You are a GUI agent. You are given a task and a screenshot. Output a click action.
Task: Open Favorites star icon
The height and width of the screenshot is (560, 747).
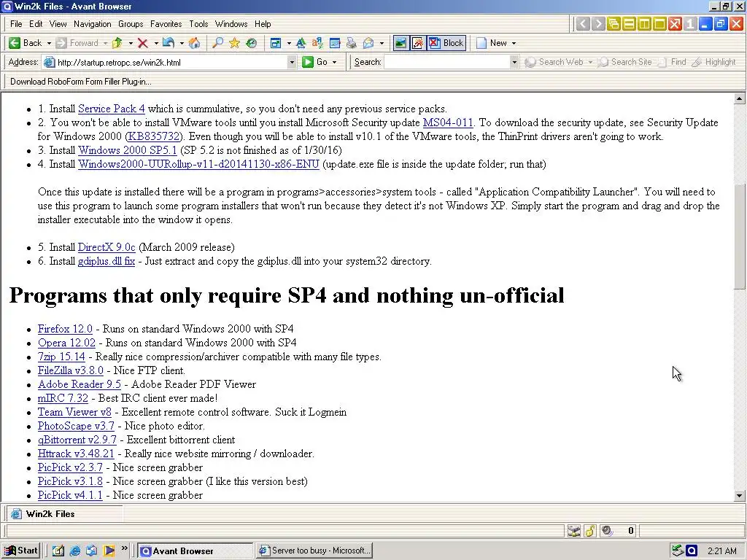click(234, 43)
